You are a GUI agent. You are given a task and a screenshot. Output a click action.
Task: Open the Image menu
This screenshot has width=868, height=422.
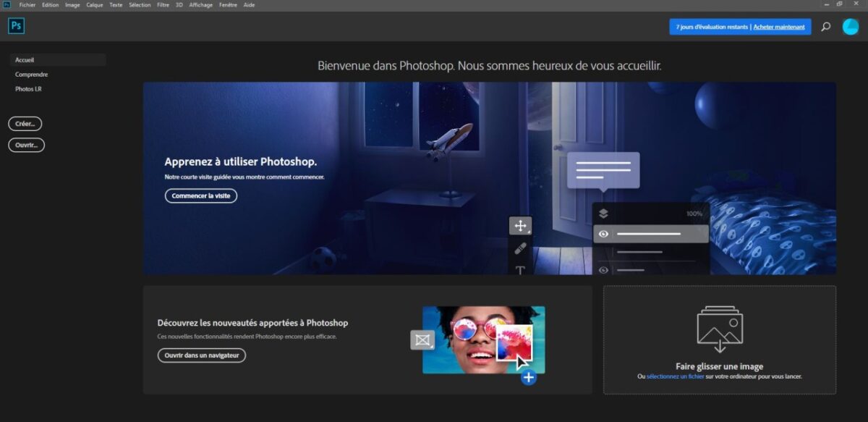(x=72, y=4)
